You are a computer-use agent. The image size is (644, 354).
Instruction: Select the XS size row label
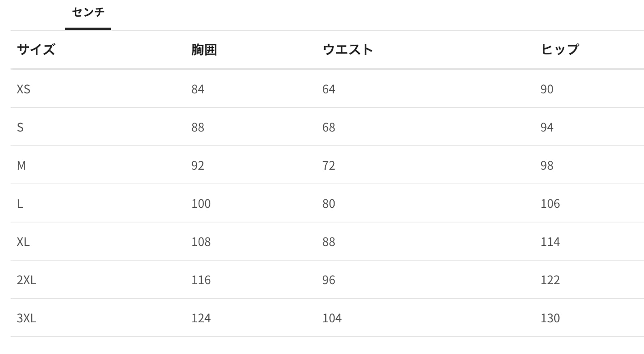[x=24, y=89]
